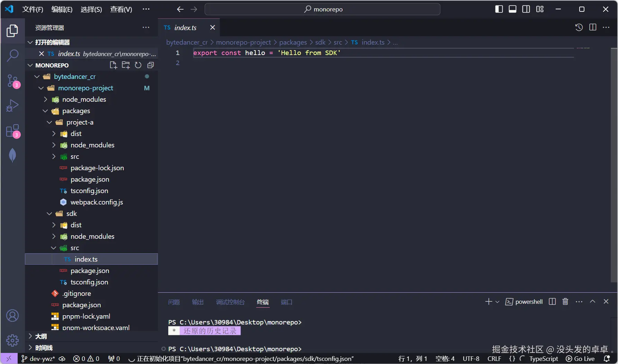Open the .gitignore file
The width and height of the screenshot is (618, 364).
(x=92, y=293)
